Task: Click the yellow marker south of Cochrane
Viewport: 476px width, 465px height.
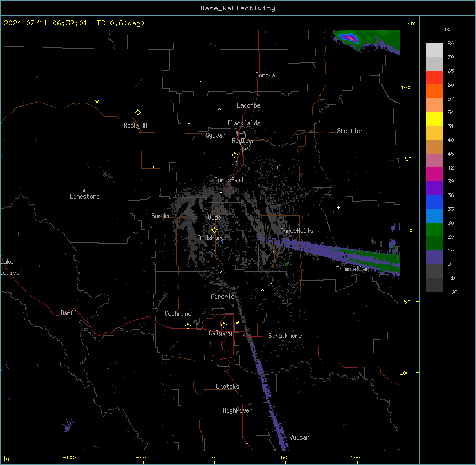Action: click(x=188, y=326)
